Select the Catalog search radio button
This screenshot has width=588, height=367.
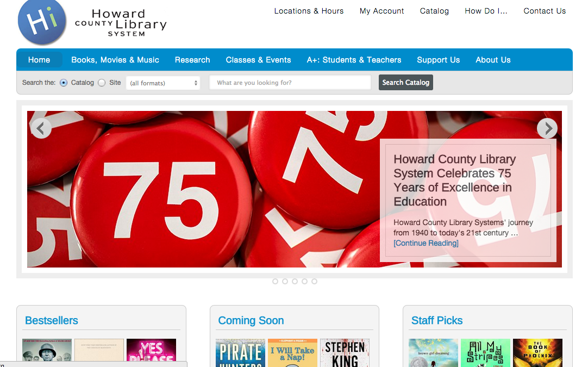pyautogui.click(x=63, y=82)
